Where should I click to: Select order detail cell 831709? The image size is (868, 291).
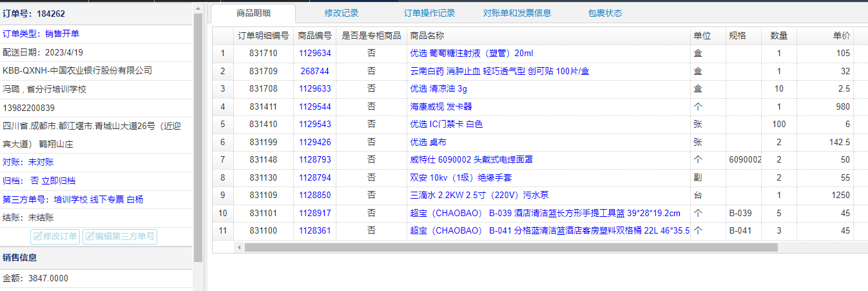[x=263, y=71]
